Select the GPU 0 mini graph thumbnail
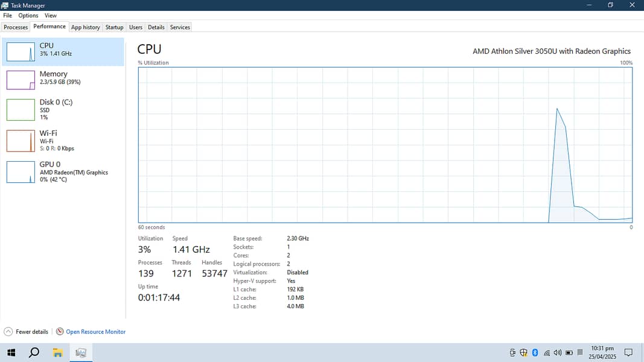 (x=21, y=172)
